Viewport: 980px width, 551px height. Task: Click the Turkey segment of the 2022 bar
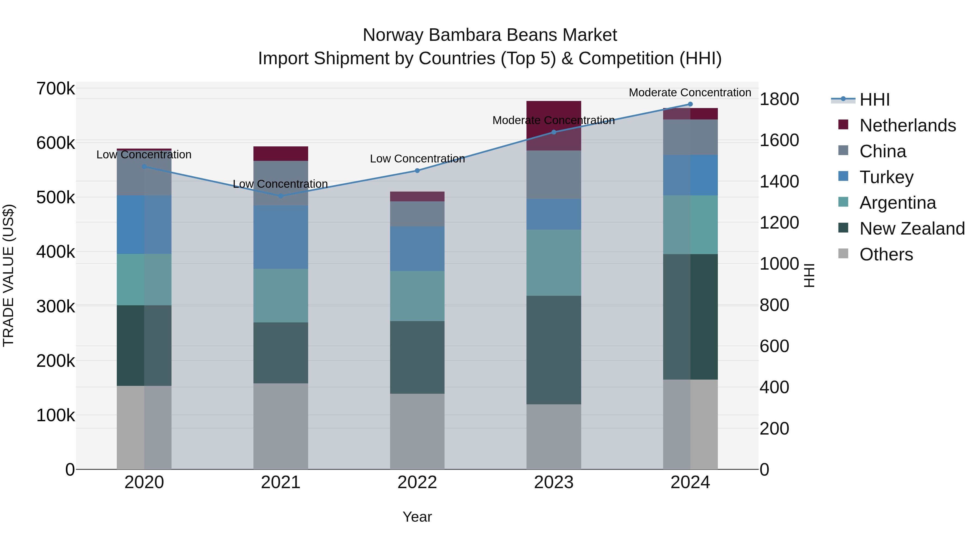tap(417, 249)
